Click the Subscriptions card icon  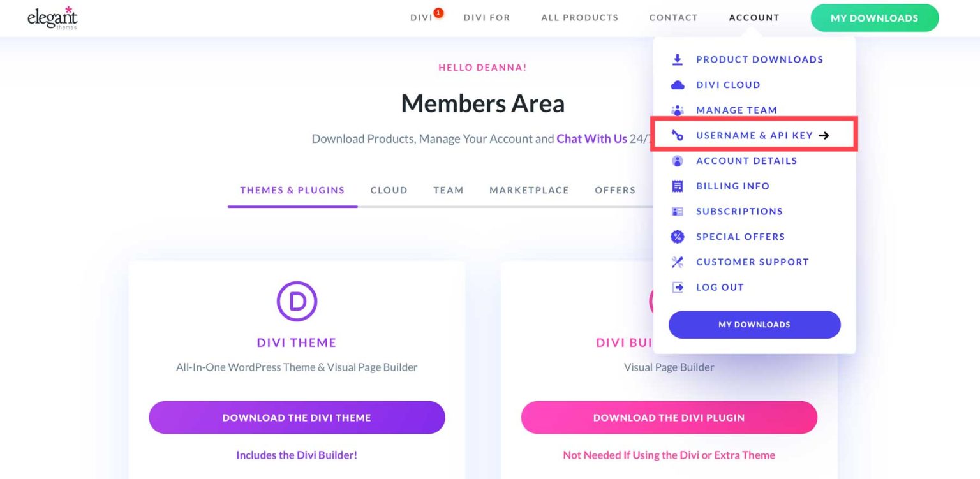pos(676,211)
